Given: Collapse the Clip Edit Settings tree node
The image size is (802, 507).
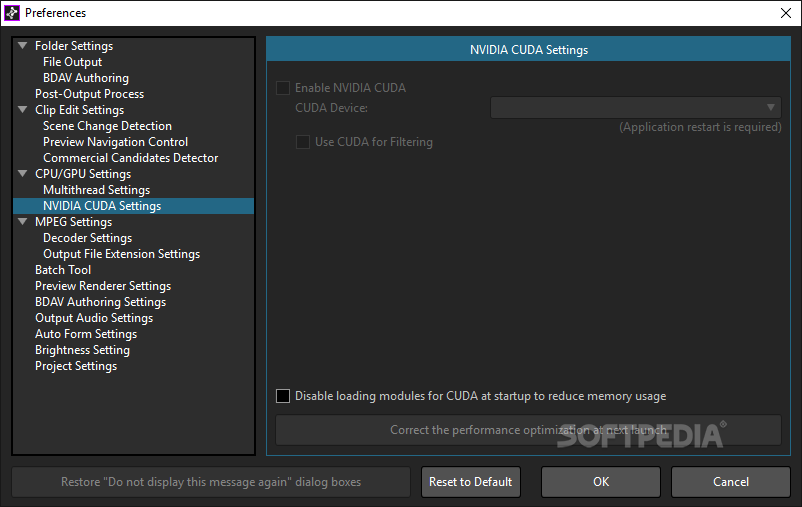Looking at the screenshot, I should pyautogui.click(x=23, y=109).
